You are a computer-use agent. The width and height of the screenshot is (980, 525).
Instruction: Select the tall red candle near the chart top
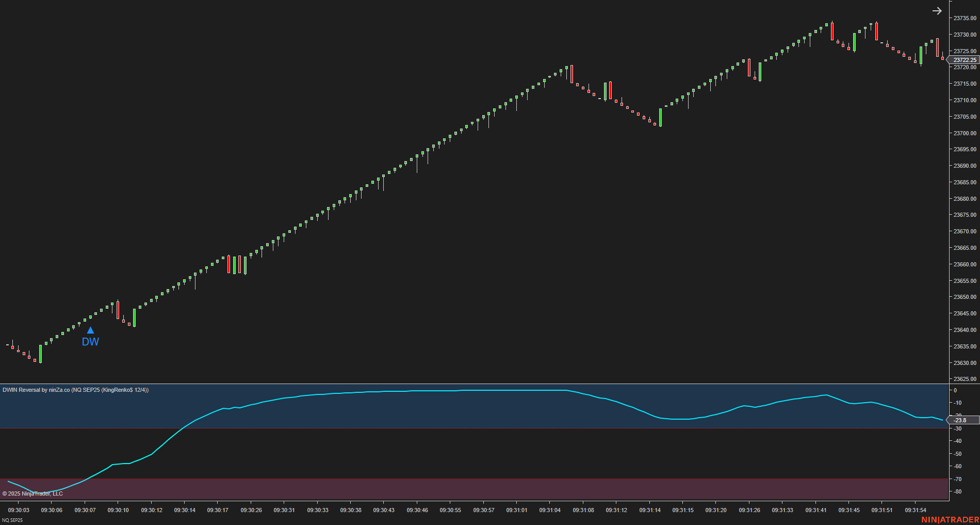pyautogui.click(x=831, y=31)
